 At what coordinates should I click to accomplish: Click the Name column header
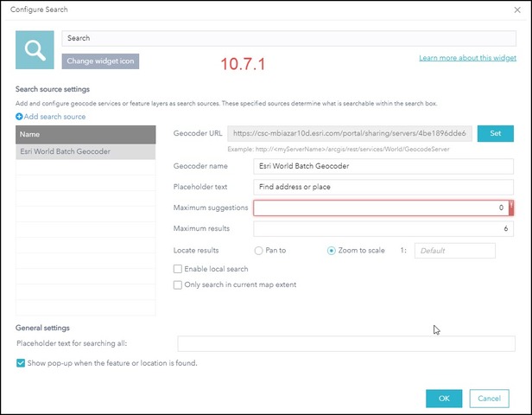85,135
